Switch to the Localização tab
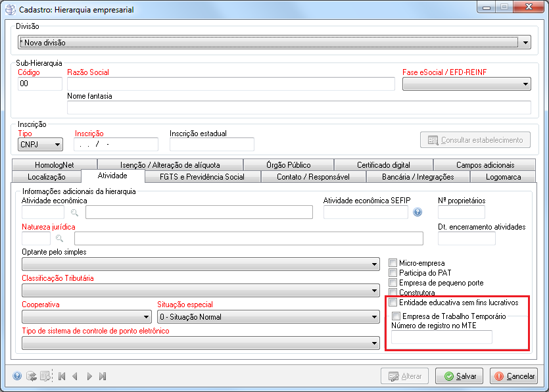The width and height of the screenshot is (549, 392). [x=46, y=177]
